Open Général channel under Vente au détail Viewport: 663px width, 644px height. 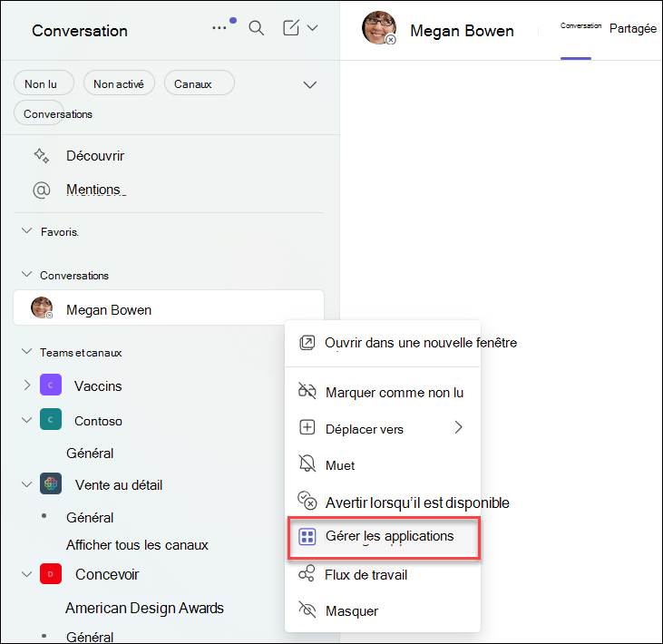click(x=90, y=518)
